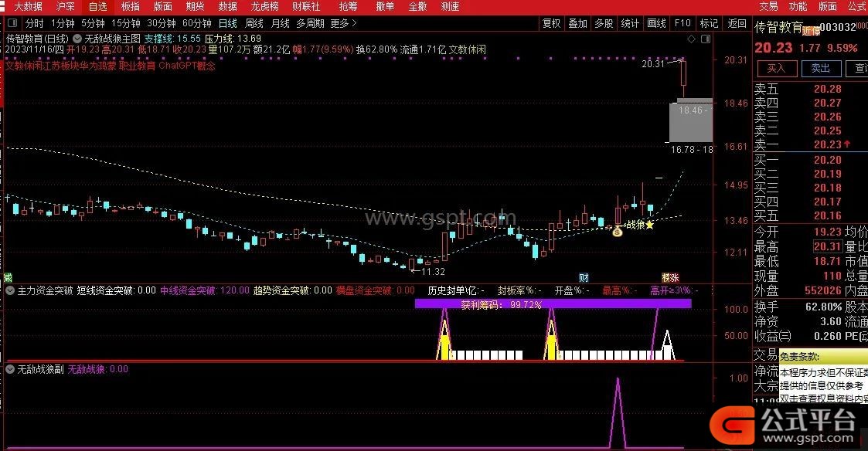Viewport: 868px width, 451px height.
Task: Click the 买一 price 20.20
Action: (x=828, y=160)
